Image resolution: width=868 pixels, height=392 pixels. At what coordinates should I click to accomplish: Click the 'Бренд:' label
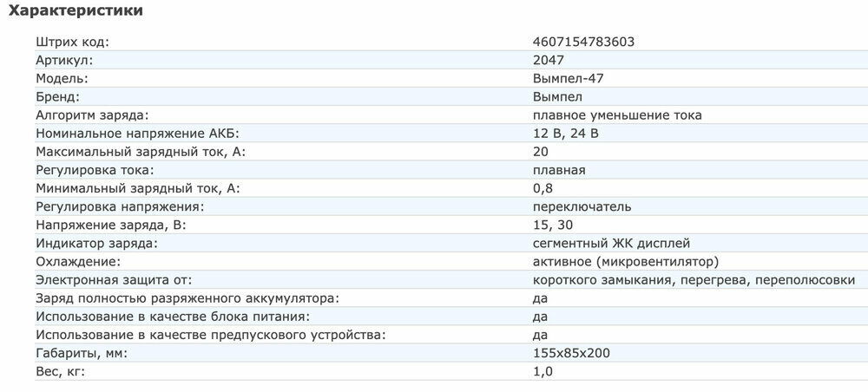[58, 97]
